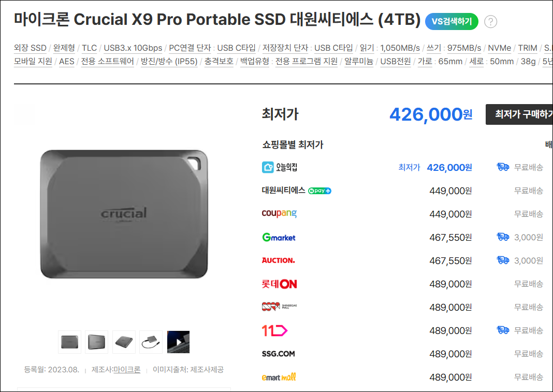Screen dimensions: 553x392
Task: Click the VS검색하기 button
Action: pos(452,22)
